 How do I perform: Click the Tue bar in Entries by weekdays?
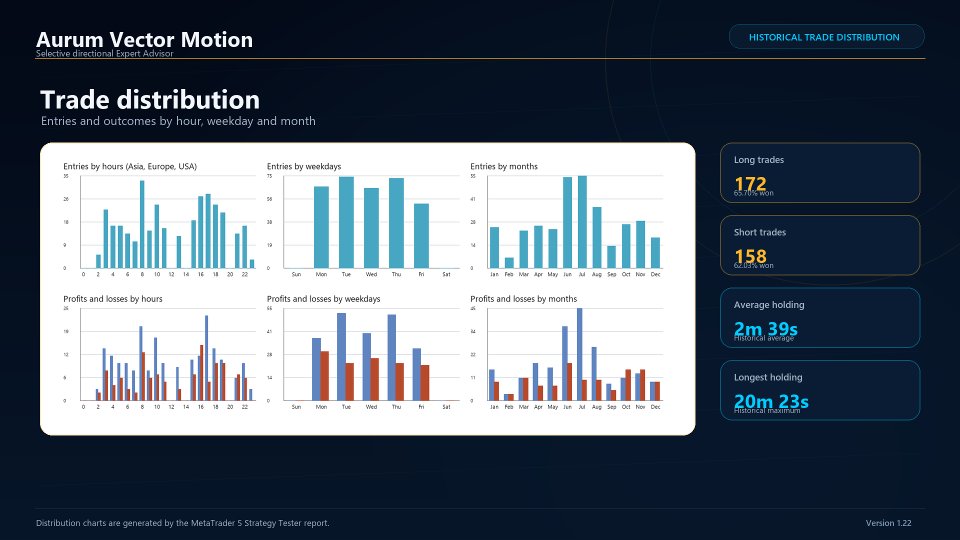coord(347,223)
